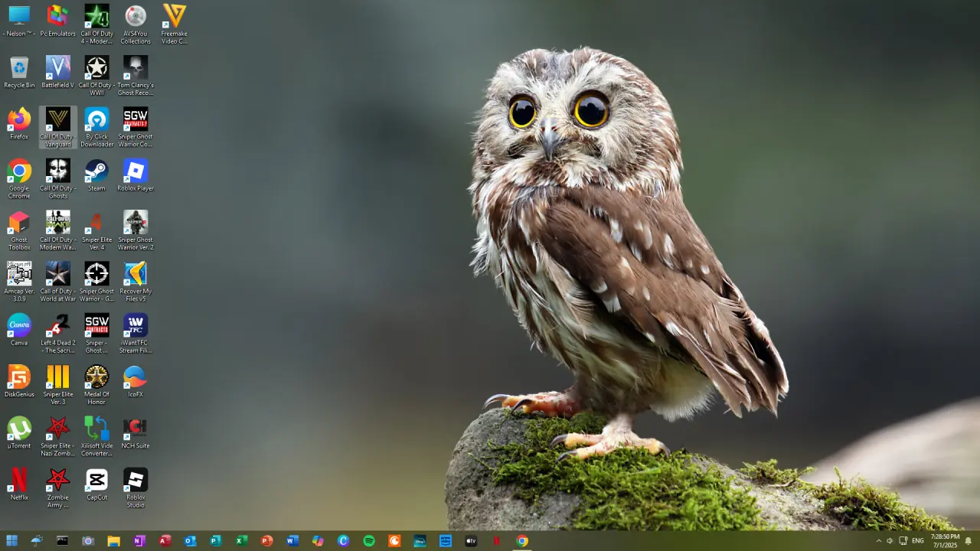The width and height of the screenshot is (980, 551).
Task: Launch DiskGenius from the desktop
Action: (x=19, y=380)
